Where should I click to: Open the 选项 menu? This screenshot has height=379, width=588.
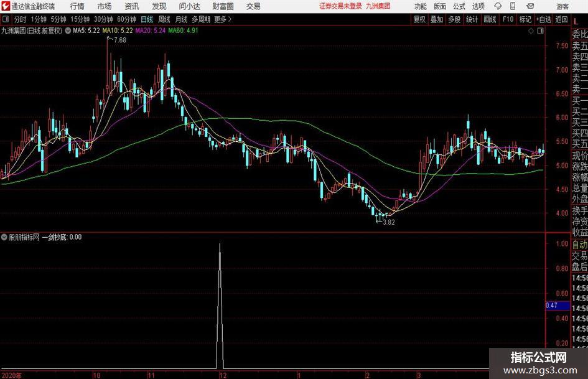tap(478, 6)
